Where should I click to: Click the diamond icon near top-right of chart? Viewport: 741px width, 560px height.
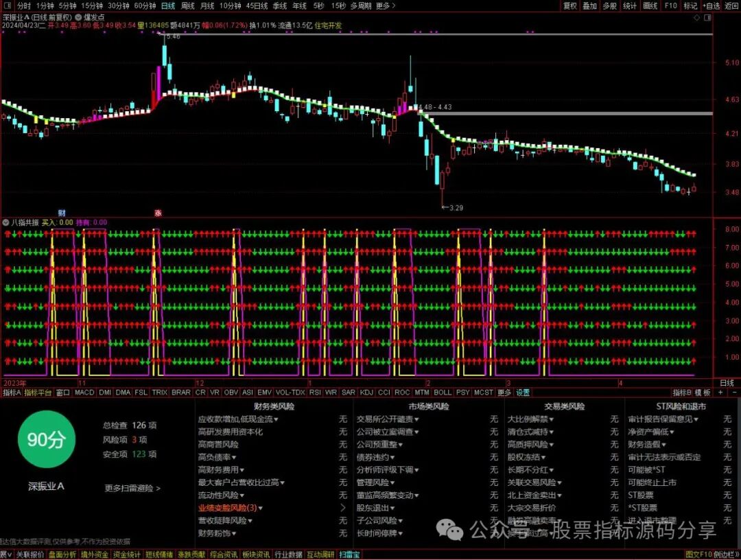pyautogui.click(x=696, y=17)
